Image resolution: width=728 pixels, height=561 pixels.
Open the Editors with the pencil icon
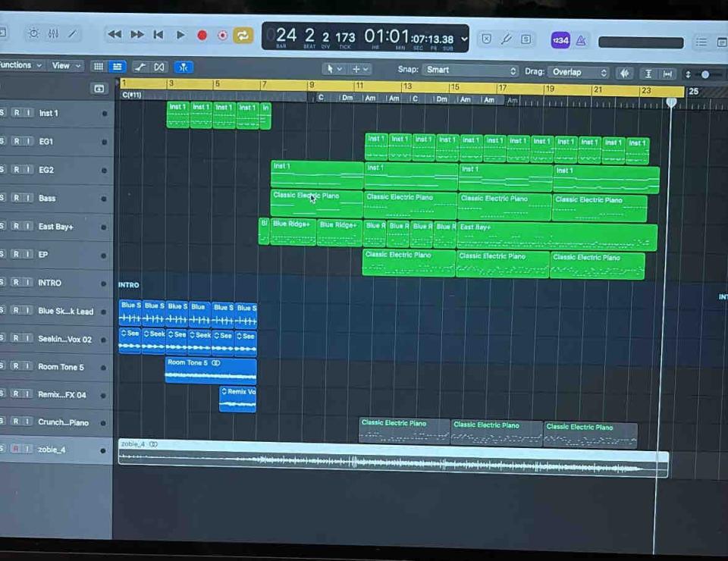pos(73,34)
